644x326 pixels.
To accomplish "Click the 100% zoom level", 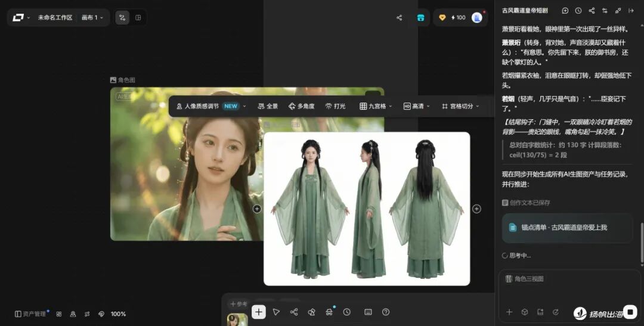I will (118, 313).
